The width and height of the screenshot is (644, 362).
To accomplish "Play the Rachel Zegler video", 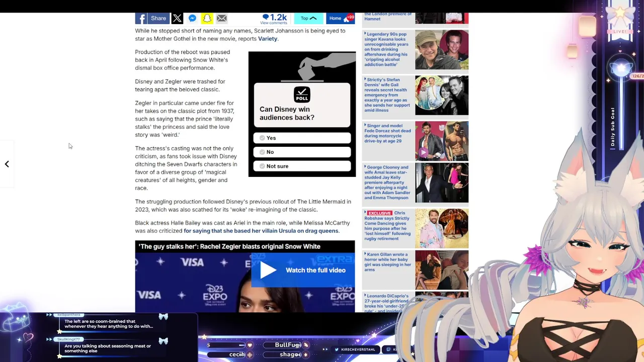I will click(x=268, y=270).
